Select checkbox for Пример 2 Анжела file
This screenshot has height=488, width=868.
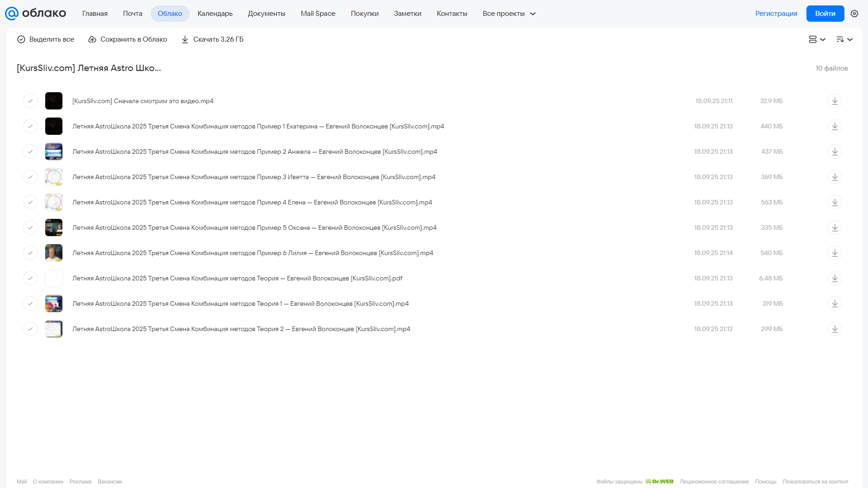30,152
